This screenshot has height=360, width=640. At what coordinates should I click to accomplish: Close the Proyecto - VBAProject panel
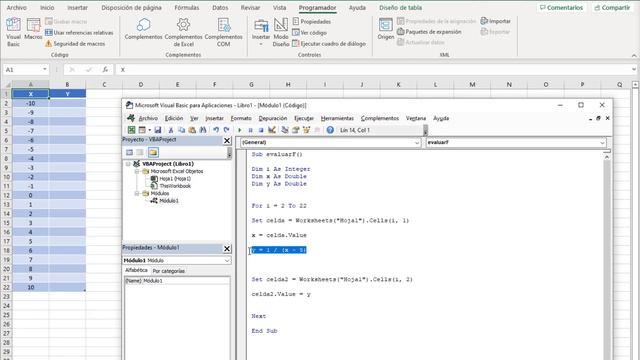227,140
